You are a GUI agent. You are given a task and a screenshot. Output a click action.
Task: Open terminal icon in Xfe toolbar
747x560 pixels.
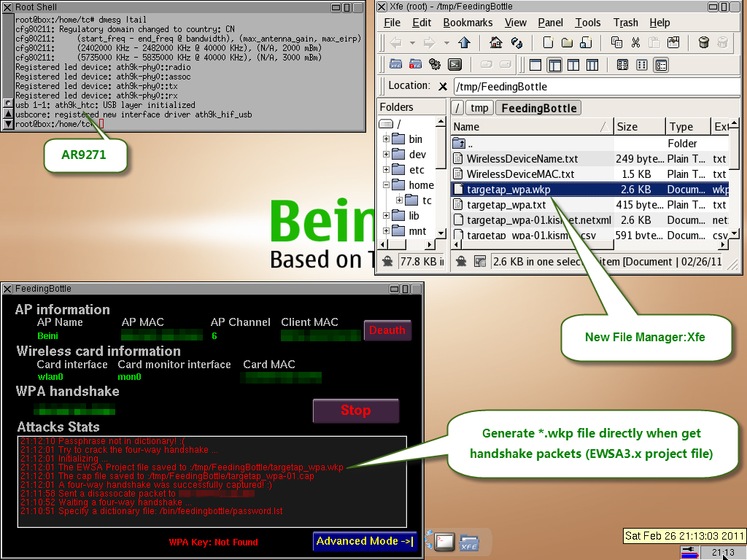point(455,64)
